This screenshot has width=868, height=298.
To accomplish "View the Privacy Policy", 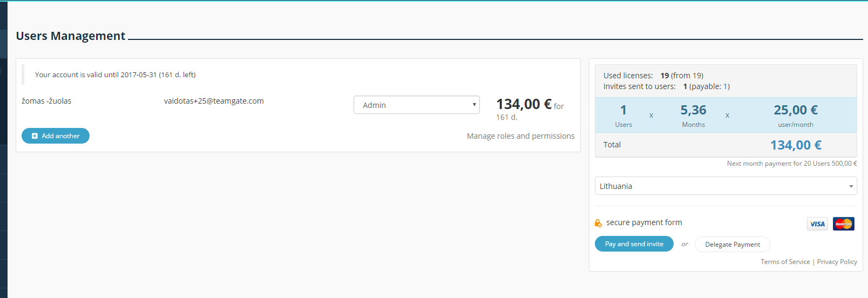I will 837,262.
